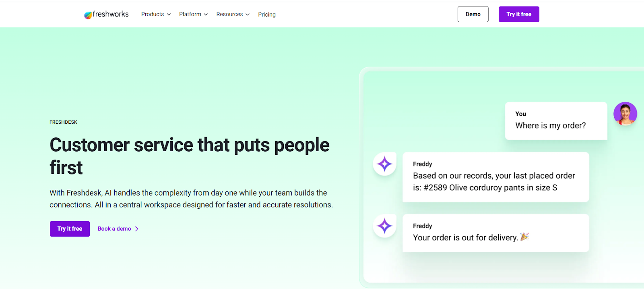
Task: Select Pricing in the navigation bar
Action: (266, 15)
